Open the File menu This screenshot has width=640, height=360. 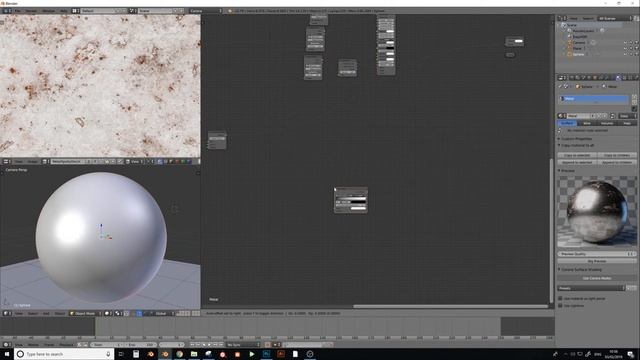[x=17, y=11]
